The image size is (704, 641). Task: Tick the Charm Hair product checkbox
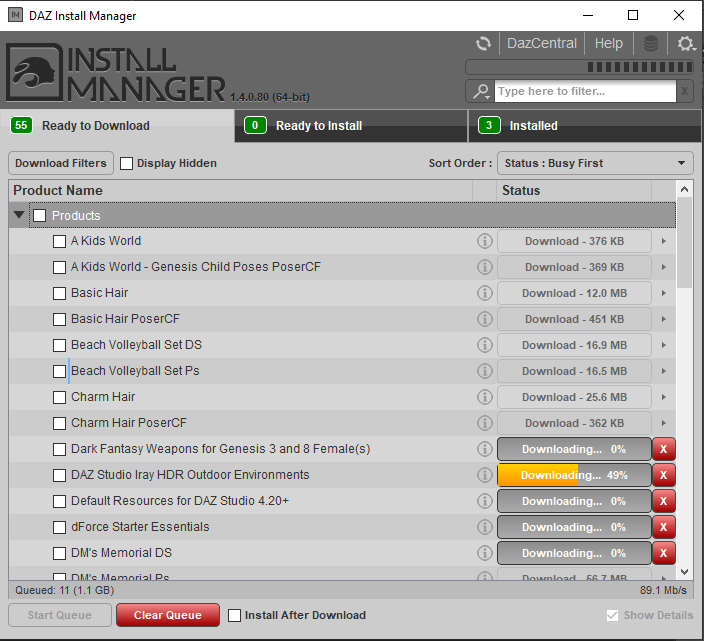tap(60, 397)
